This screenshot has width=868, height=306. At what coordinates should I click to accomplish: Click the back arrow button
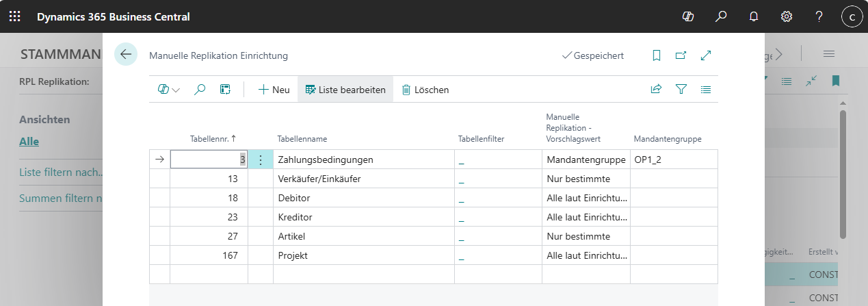click(x=126, y=55)
